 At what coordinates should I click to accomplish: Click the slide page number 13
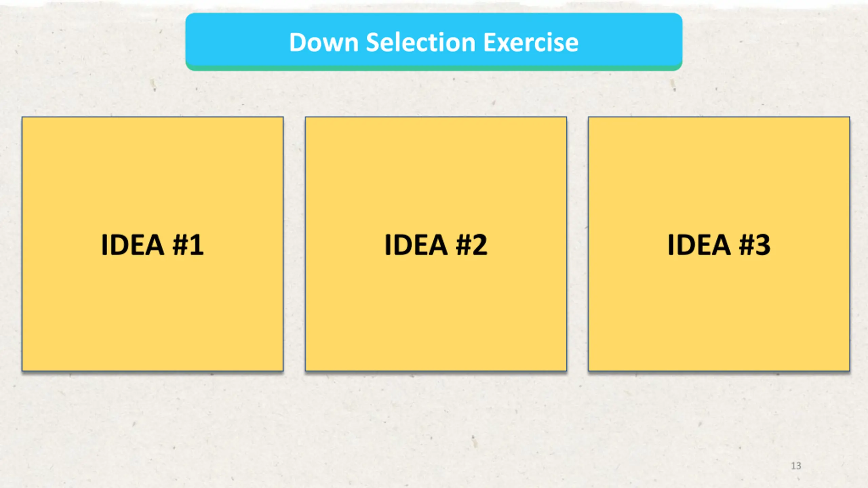point(796,466)
